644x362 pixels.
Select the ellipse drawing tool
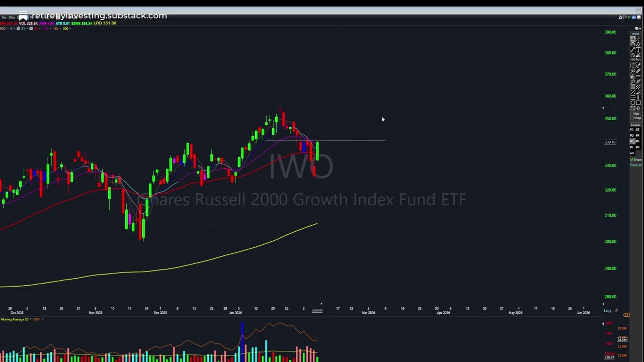click(x=632, y=103)
